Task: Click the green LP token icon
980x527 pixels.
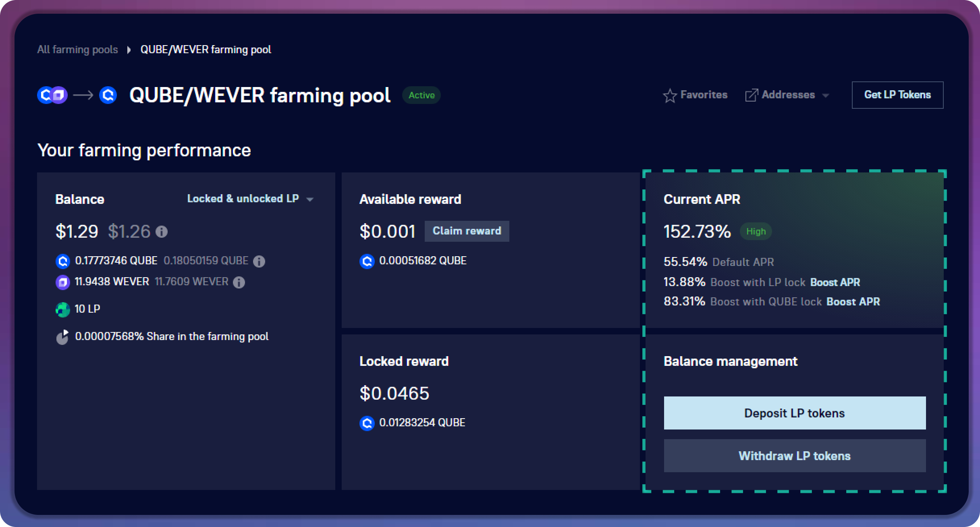Action: coord(62,309)
